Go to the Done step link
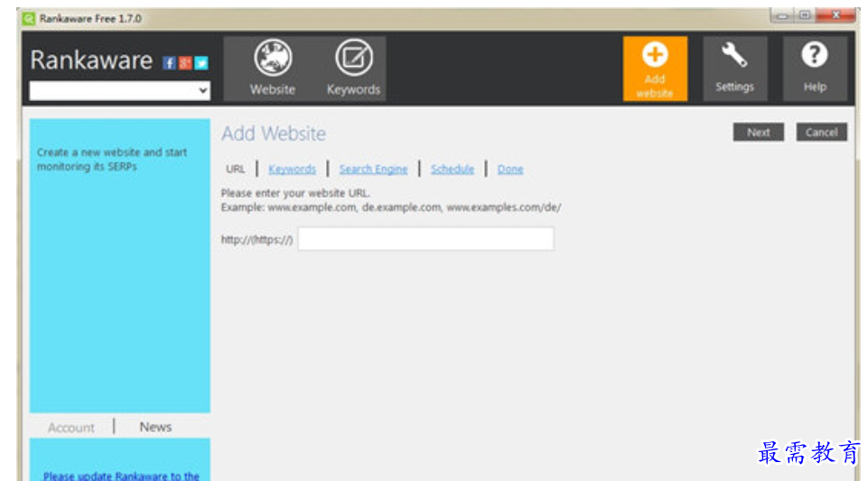Viewport: 868px width, 481px height. pyautogui.click(x=509, y=169)
